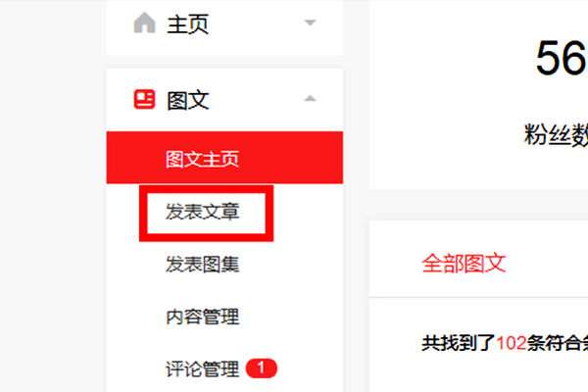Click the red 图文 article icon
This screenshot has height=392, width=588.
point(144,99)
